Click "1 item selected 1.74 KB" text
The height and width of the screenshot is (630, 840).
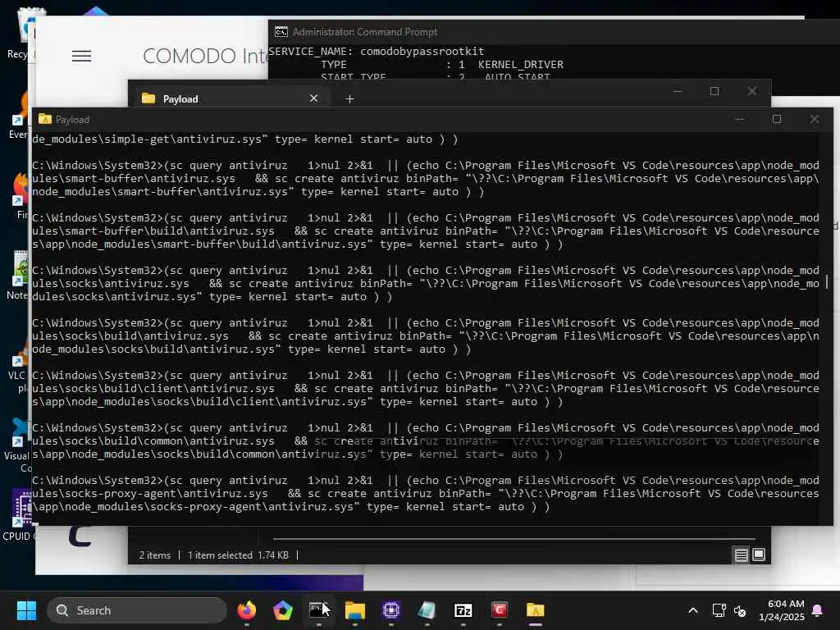tap(238, 555)
